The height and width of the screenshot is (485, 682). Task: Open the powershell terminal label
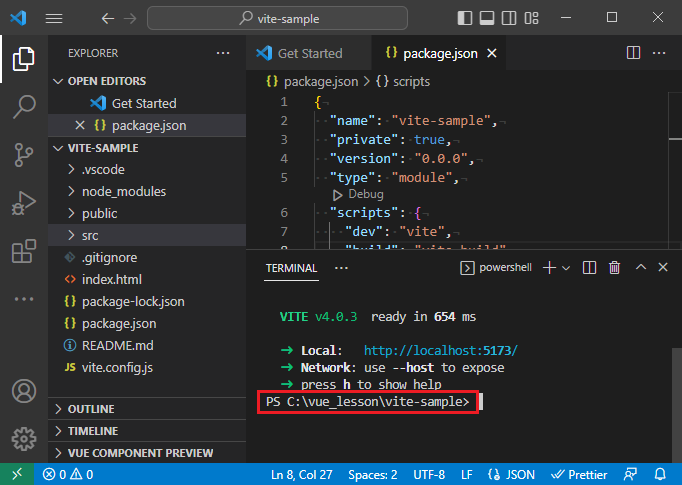pos(496,268)
